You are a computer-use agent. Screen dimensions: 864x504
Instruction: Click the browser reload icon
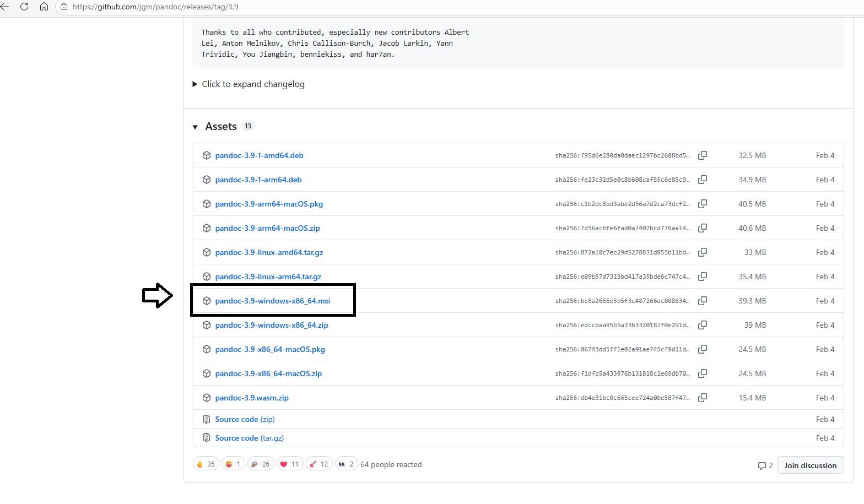(24, 7)
